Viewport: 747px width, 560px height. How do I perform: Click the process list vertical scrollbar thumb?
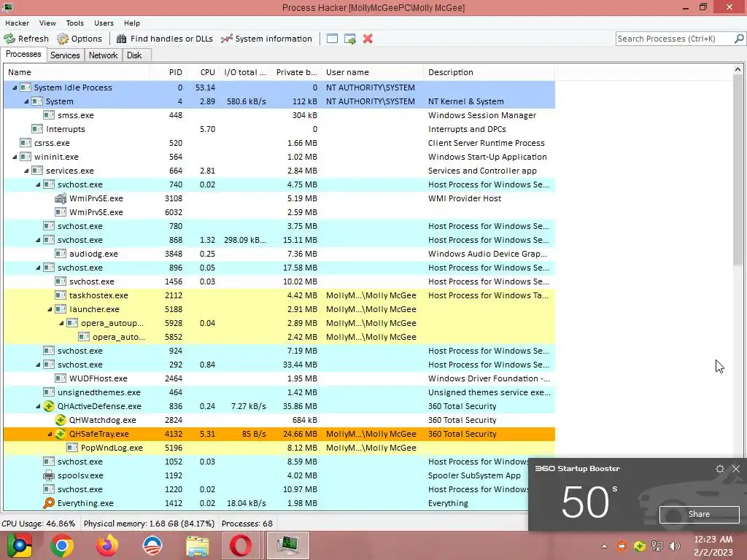click(738, 169)
